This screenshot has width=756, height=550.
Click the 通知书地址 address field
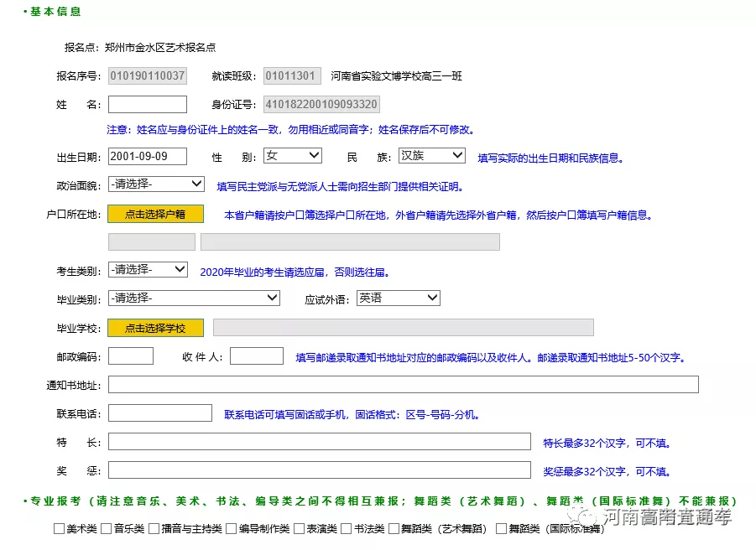[403, 385]
